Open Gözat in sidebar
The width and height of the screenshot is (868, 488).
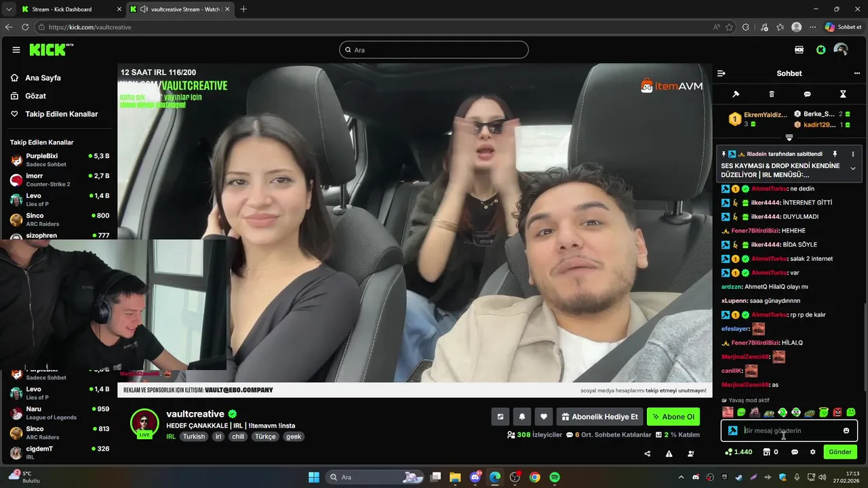[x=35, y=96]
